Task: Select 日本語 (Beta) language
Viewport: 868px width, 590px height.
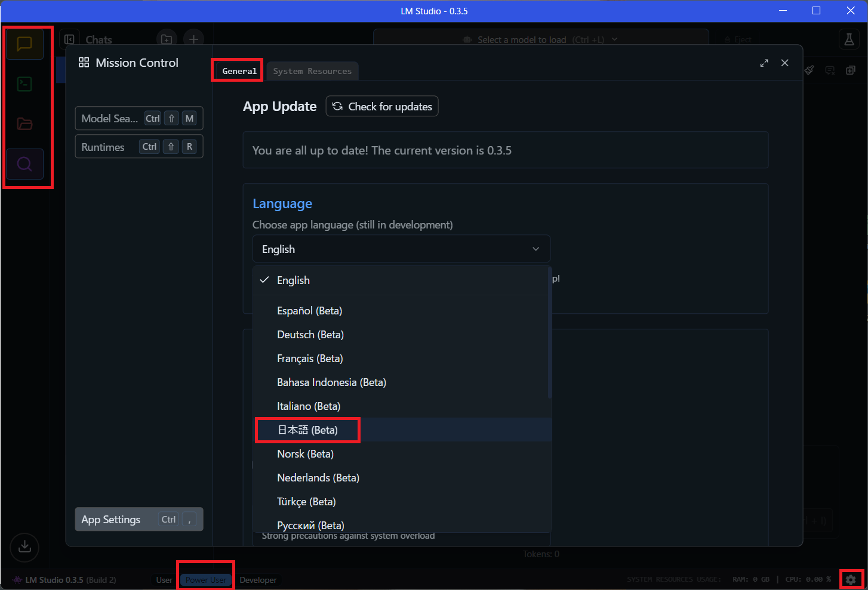Action: [x=401, y=430]
